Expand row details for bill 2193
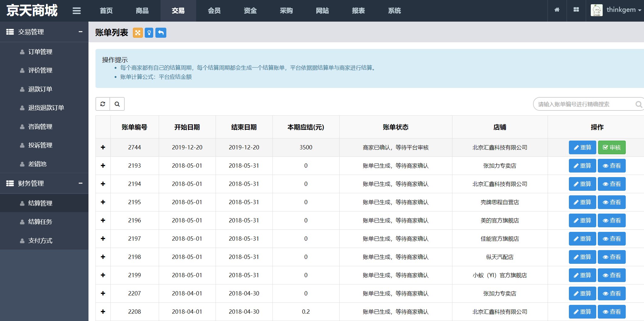Image resolution: width=644 pixels, height=321 pixels. pos(103,166)
